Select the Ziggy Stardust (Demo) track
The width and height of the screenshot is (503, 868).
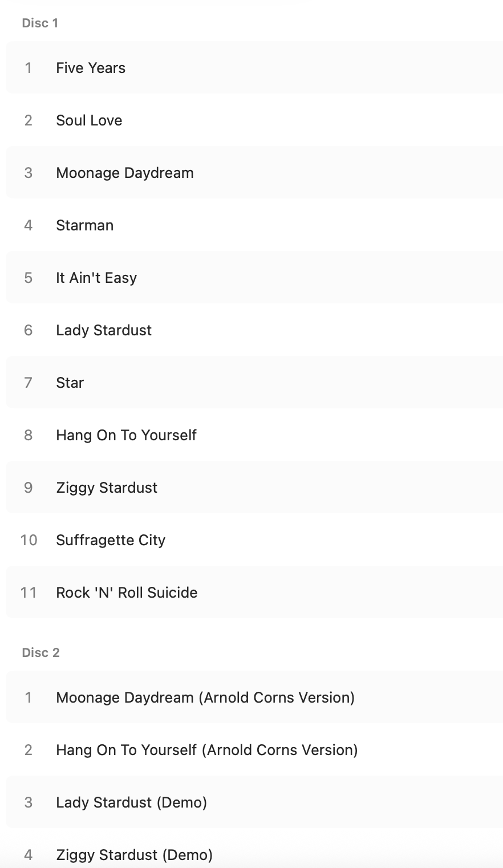coord(134,855)
